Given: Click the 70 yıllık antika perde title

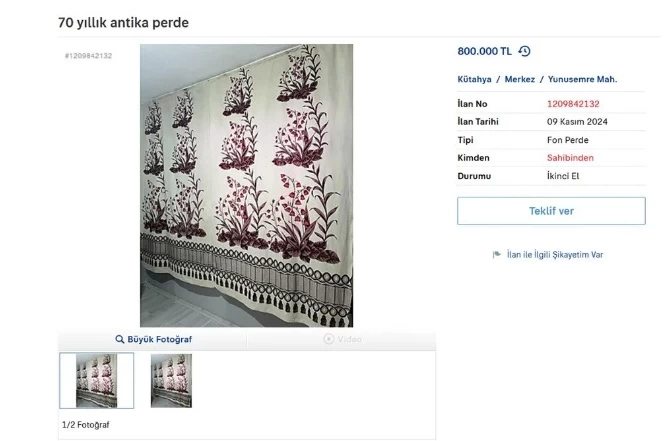Looking at the screenshot, I should 123,22.
